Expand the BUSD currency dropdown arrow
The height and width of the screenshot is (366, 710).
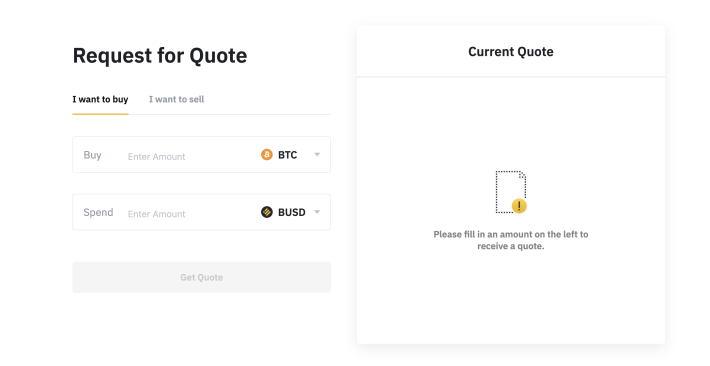coord(317,212)
